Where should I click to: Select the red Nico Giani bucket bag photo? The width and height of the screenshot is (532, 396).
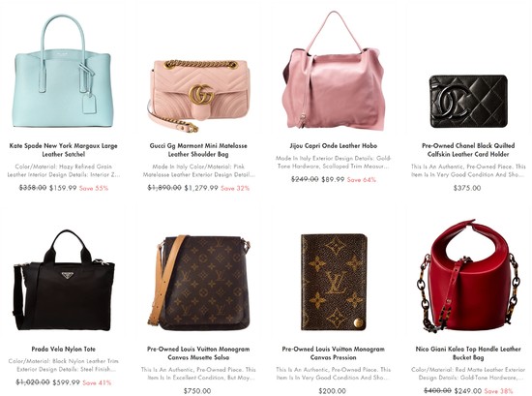pos(468,276)
